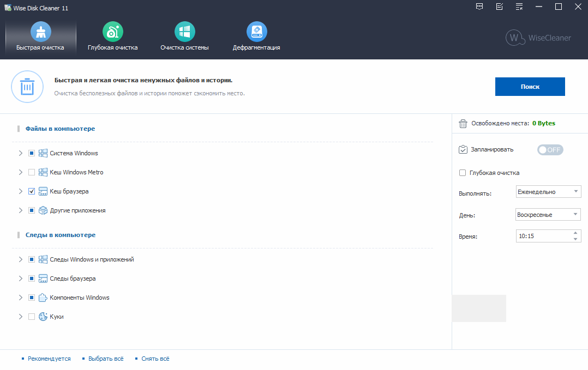Click the Поиск button
This screenshot has height=370, width=588.
tap(530, 87)
